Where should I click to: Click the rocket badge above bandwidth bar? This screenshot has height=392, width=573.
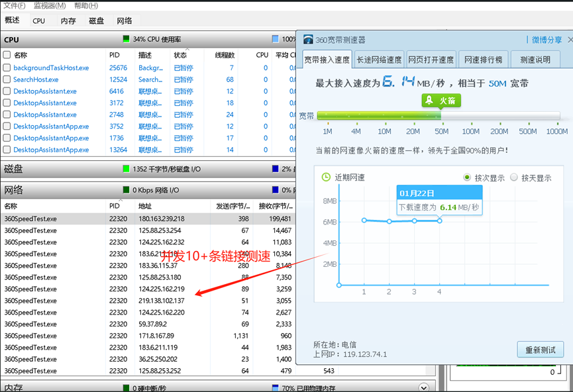click(x=441, y=101)
